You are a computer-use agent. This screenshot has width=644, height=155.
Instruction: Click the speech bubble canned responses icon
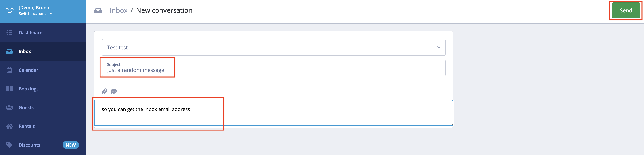(114, 91)
